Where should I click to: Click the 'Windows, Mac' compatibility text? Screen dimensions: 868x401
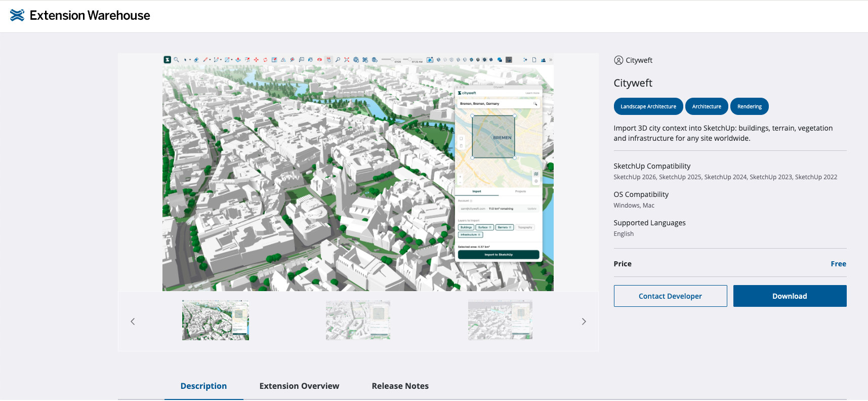click(x=634, y=206)
